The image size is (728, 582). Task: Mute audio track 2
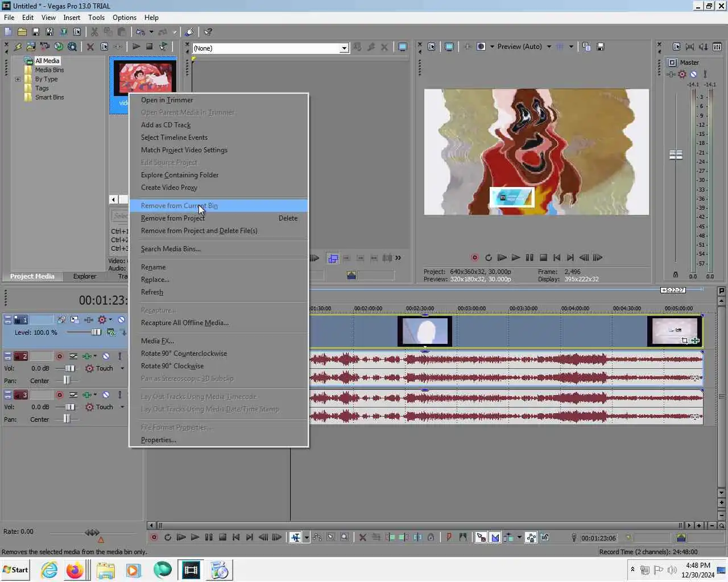tap(106, 356)
